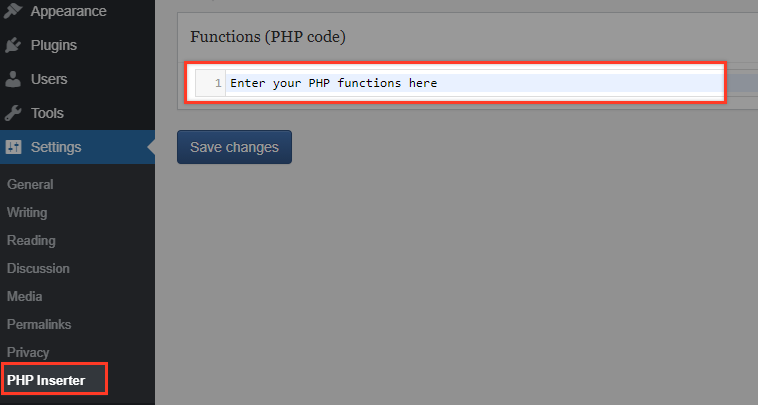Go to Permalinks settings
This screenshot has height=405, width=758.
pos(39,324)
